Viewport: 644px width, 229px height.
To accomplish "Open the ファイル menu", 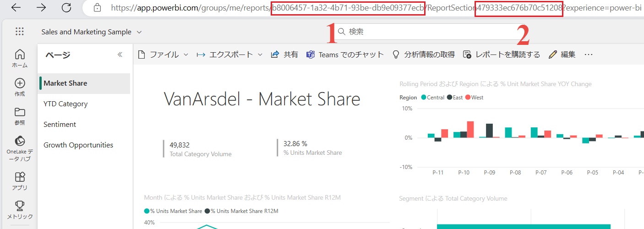I will coord(163,55).
